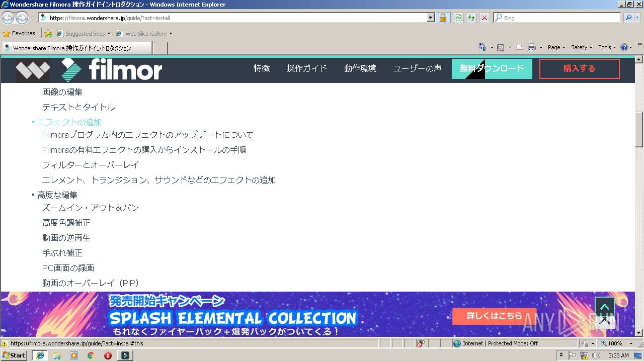The height and width of the screenshot is (362, 644).
Task: Expand the Suggested Sites dropdown
Action: [x=109, y=34]
